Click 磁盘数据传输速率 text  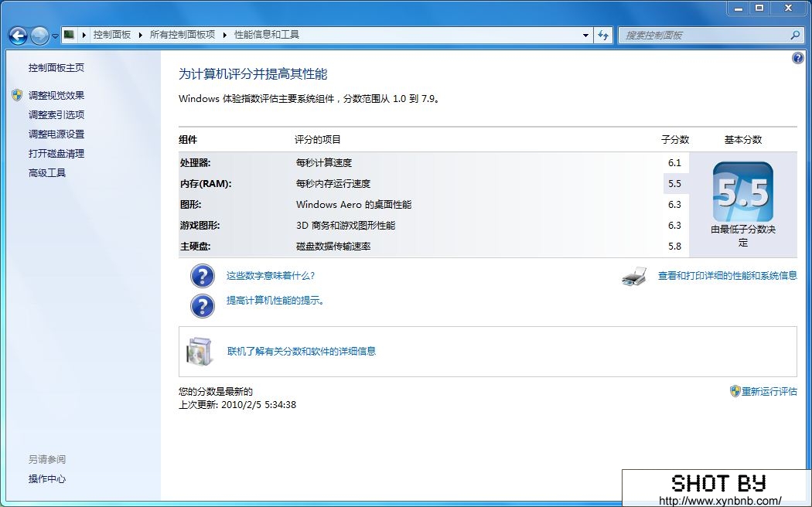click(333, 247)
